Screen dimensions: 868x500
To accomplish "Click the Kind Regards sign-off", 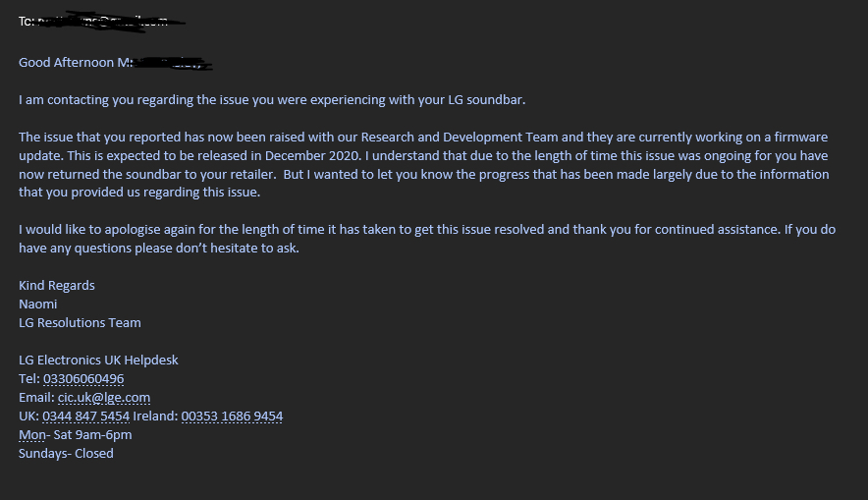I will tap(57, 285).
